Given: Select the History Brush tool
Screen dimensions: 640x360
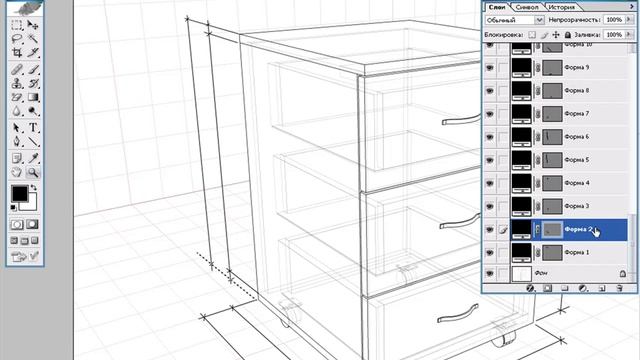Looking at the screenshot, I should point(33,83).
